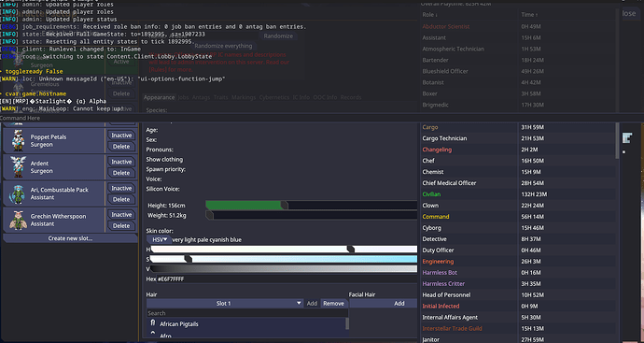Sort playtime table by Time header
Viewport: 644px width, 343px height.
[529, 15]
